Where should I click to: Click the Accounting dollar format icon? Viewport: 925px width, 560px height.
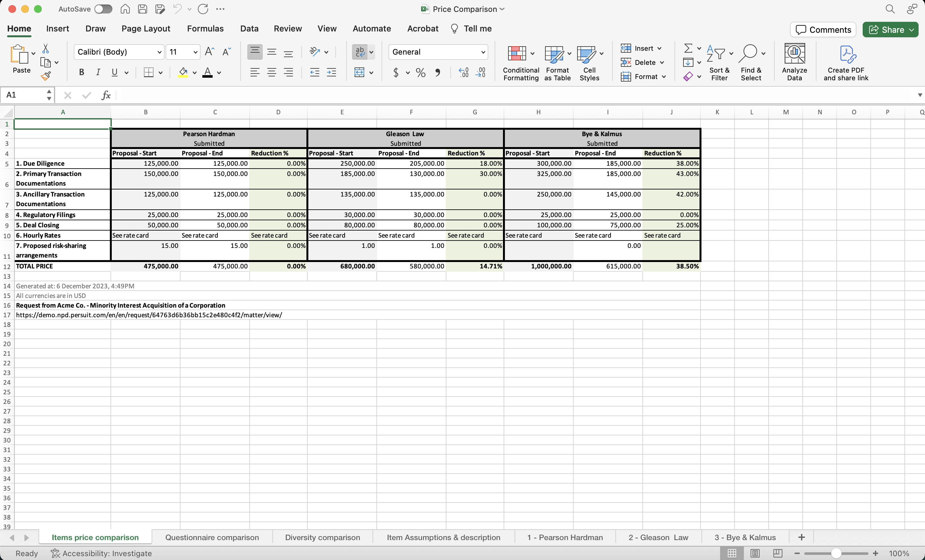(396, 73)
